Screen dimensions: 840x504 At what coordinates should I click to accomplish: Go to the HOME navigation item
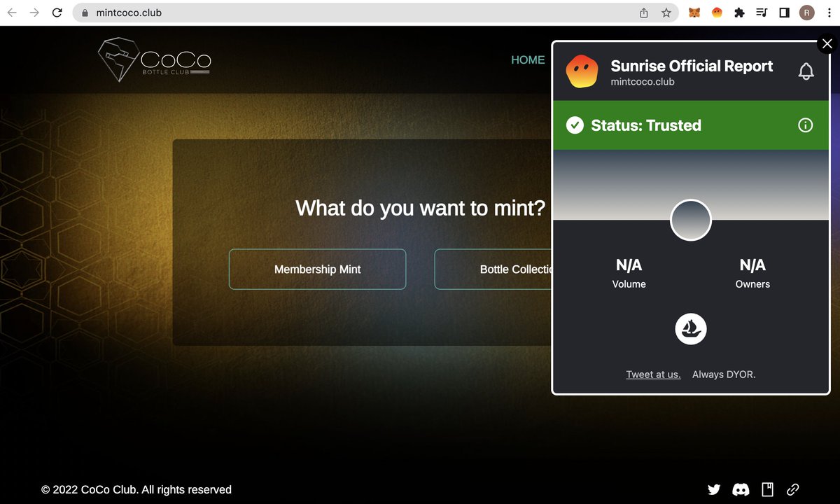tap(528, 60)
